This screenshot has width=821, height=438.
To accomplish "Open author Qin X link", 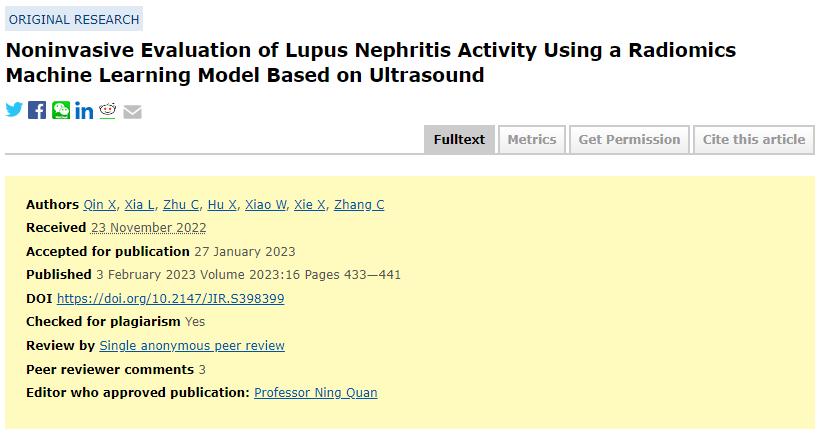I will (99, 205).
